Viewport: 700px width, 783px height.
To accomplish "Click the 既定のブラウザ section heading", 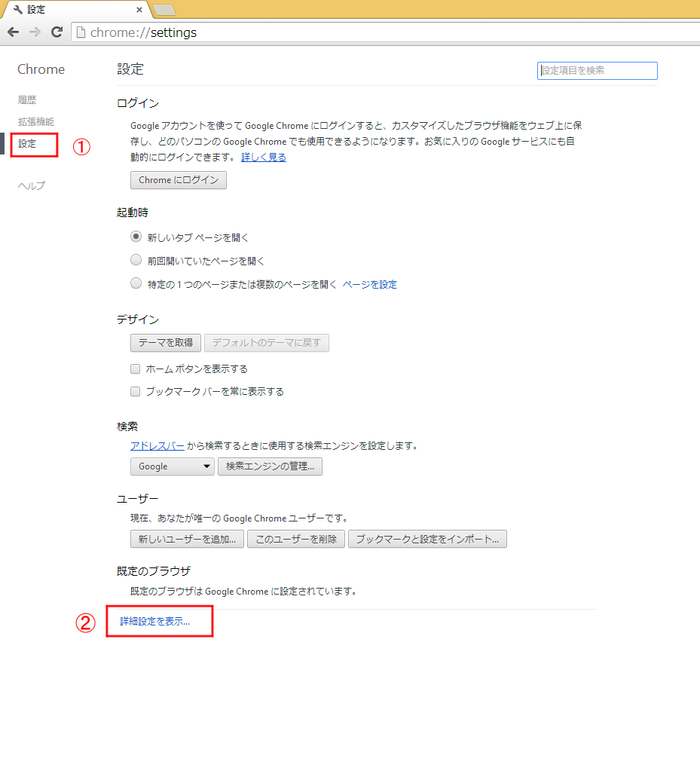I will click(x=154, y=571).
